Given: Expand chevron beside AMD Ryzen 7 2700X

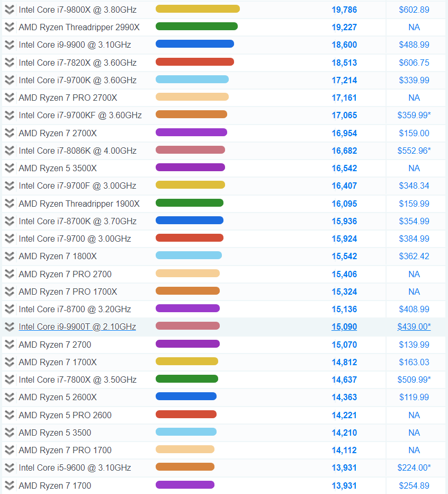Looking at the screenshot, I should click(x=10, y=133).
